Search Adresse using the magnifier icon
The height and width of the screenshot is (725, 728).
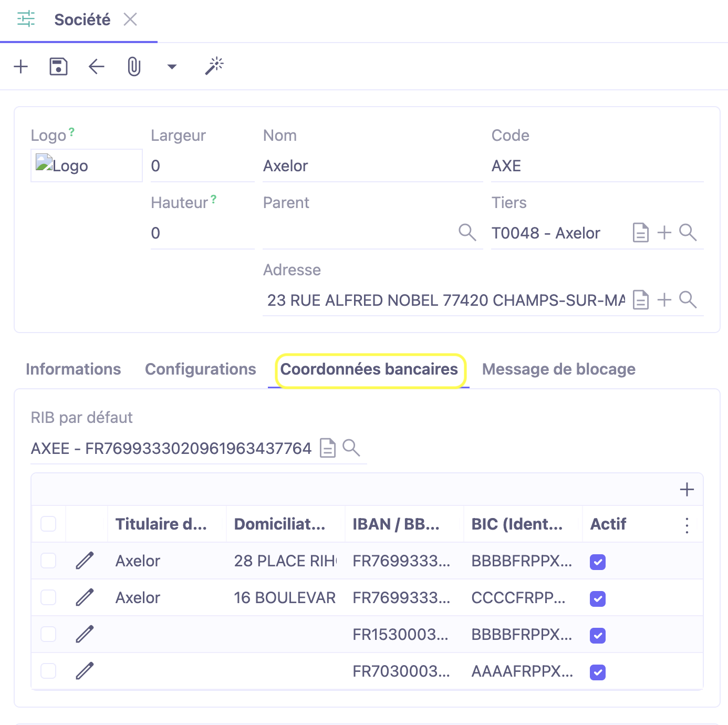coord(688,299)
